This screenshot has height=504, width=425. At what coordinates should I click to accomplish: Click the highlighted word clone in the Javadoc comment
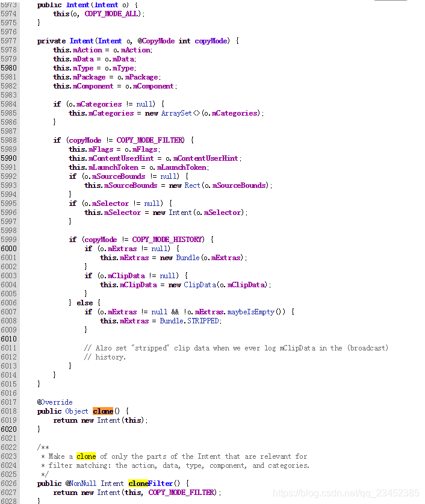(86, 456)
